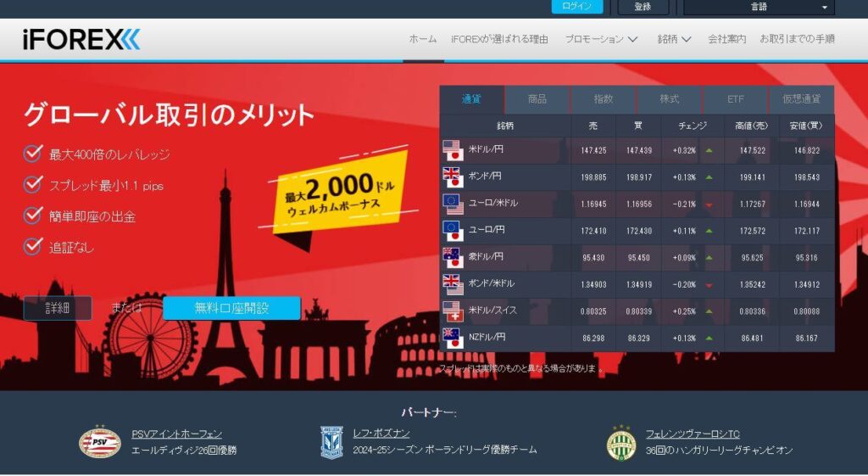This screenshot has height=476, width=868.
Task: Open お取引までの手順 page
Action: click(797, 39)
